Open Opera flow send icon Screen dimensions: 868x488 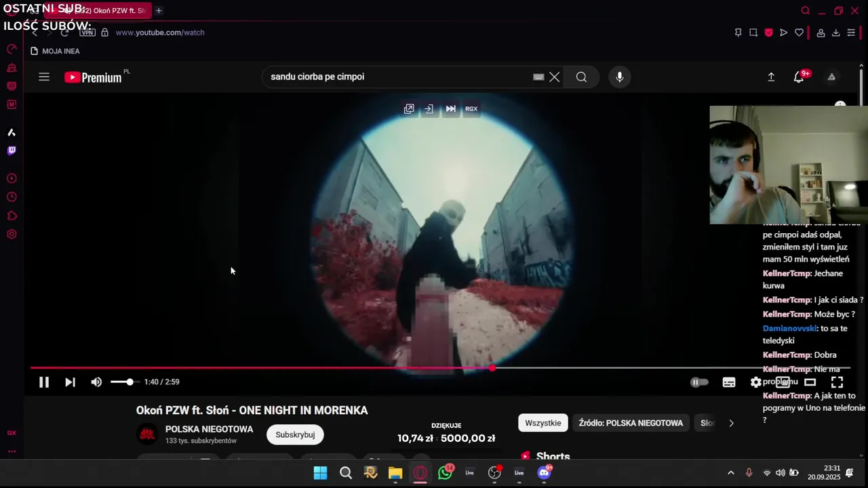point(784,33)
